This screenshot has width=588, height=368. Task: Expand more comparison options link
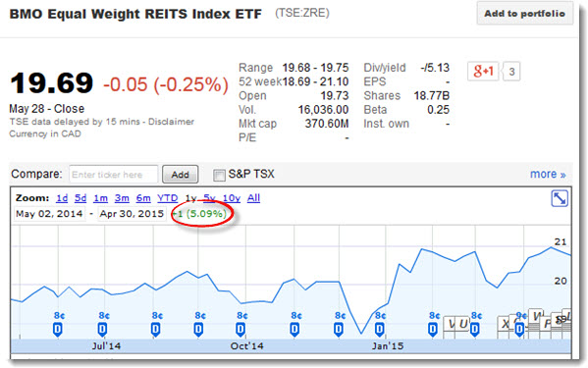tap(548, 175)
